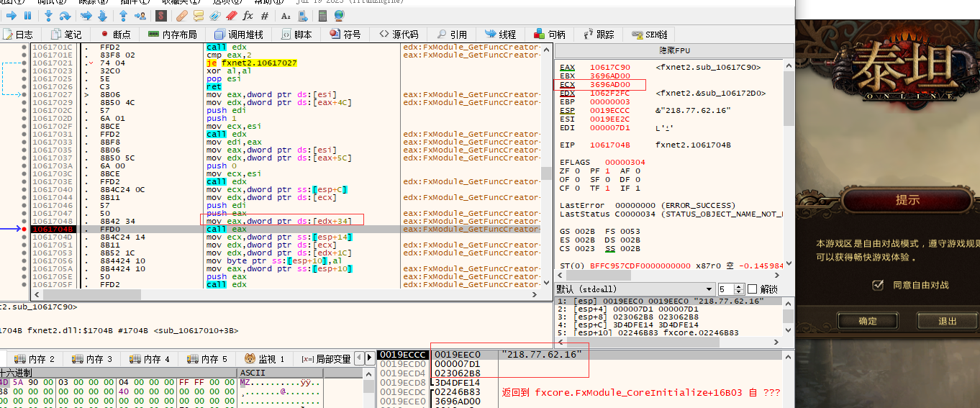Open the 调用堆栈 call stack tab
Viewport: 980px width, 408px height.
(239, 35)
